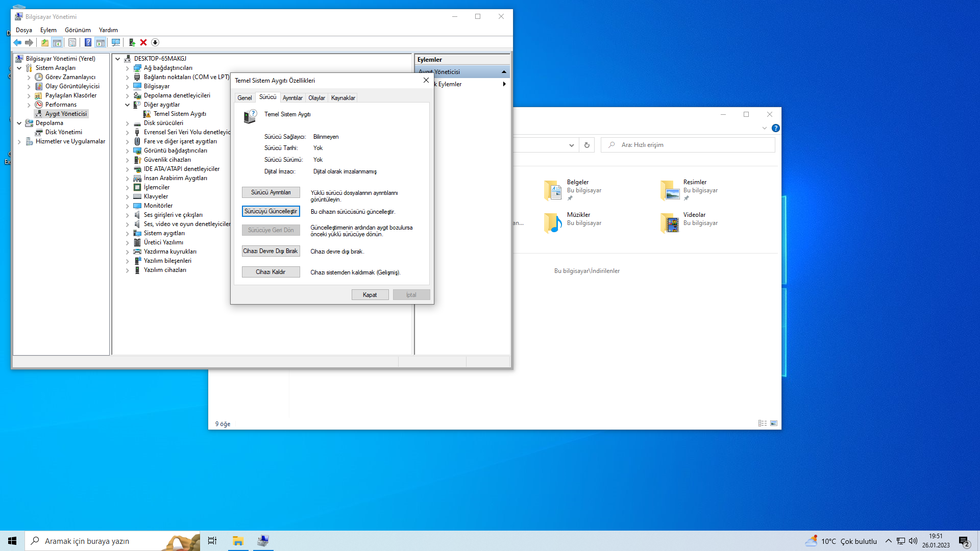Switch to the Ayrıntılar tab
This screenshot has width=980, height=551.
click(292, 97)
